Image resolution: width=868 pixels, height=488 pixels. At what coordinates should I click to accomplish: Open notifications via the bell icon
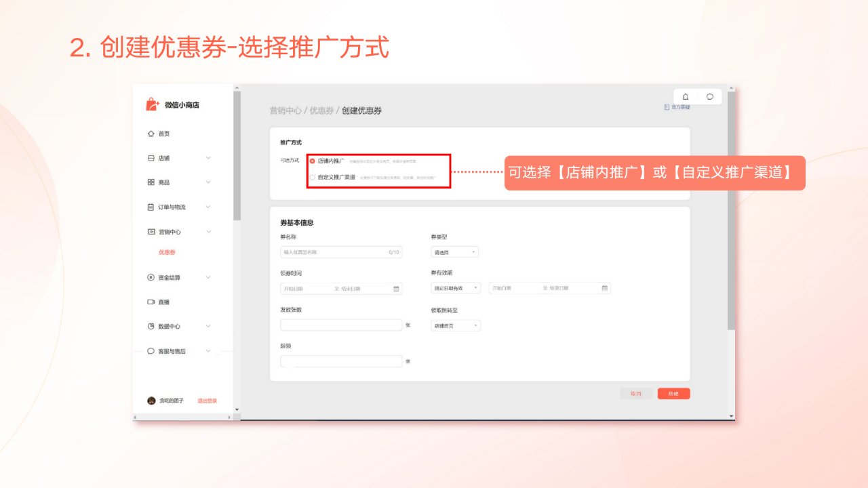pyautogui.click(x=686, y=96)
